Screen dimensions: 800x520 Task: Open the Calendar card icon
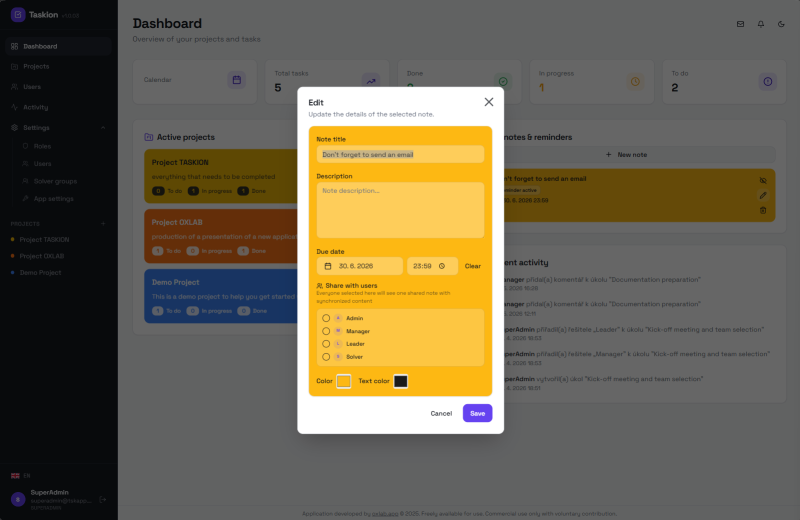[236, 80]
